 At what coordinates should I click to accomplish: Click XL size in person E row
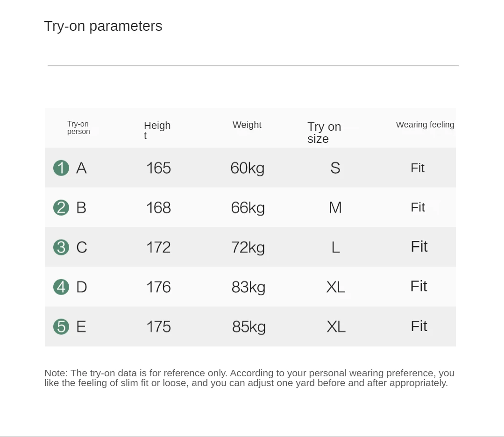336,326
